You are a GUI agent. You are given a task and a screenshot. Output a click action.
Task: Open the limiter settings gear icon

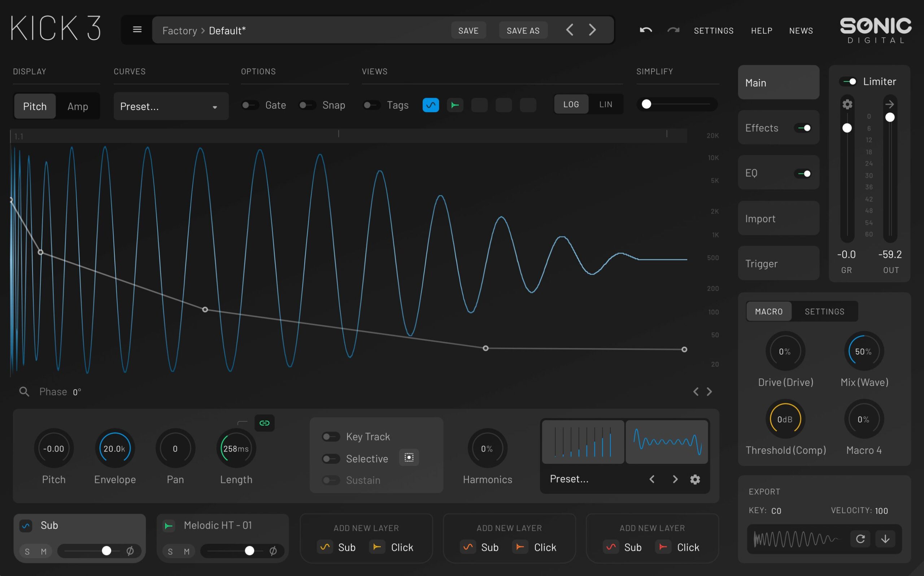847,104
